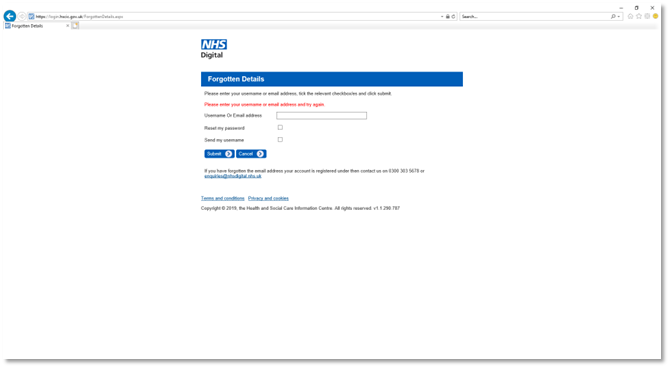This screenshot has height=368, width=670.
Task: Restore down the browser window
Action: (x=636, y=8)
